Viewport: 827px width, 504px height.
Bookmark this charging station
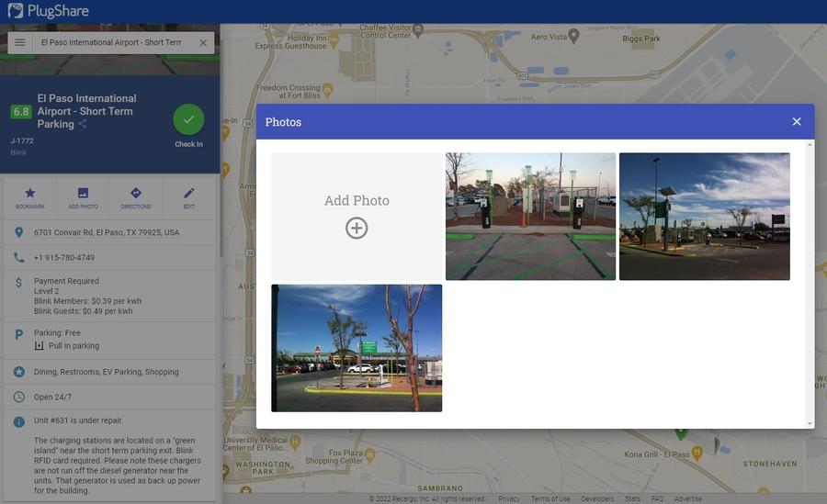tap(30, 197)
